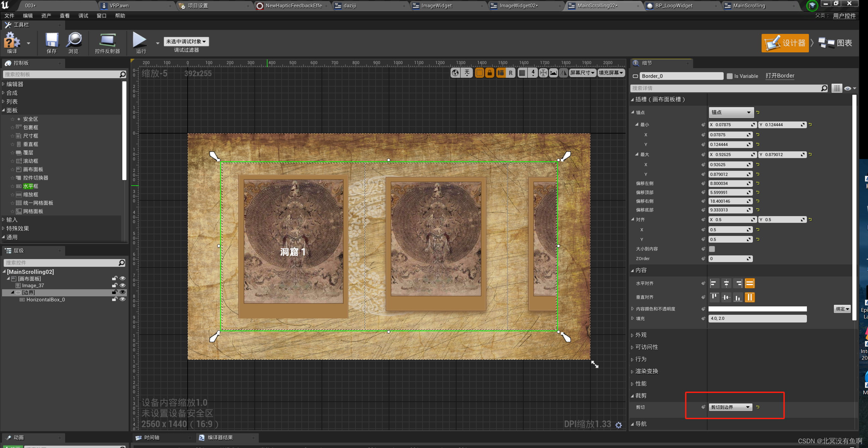Open the Window (窗口) menu
The width and height of the screenshot is (868, 448).
101,16
